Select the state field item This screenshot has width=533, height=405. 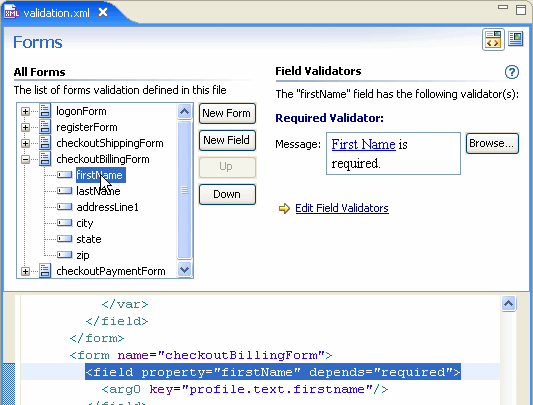(89, 239)
